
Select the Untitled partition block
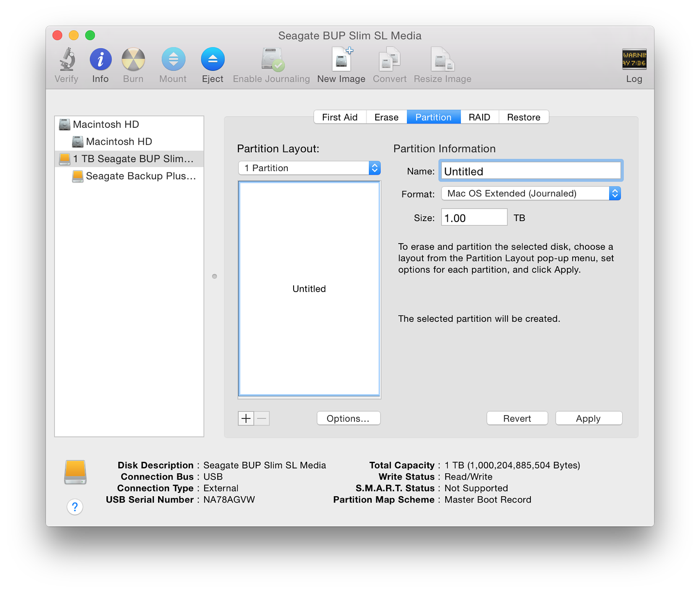(x=309, y=289)
